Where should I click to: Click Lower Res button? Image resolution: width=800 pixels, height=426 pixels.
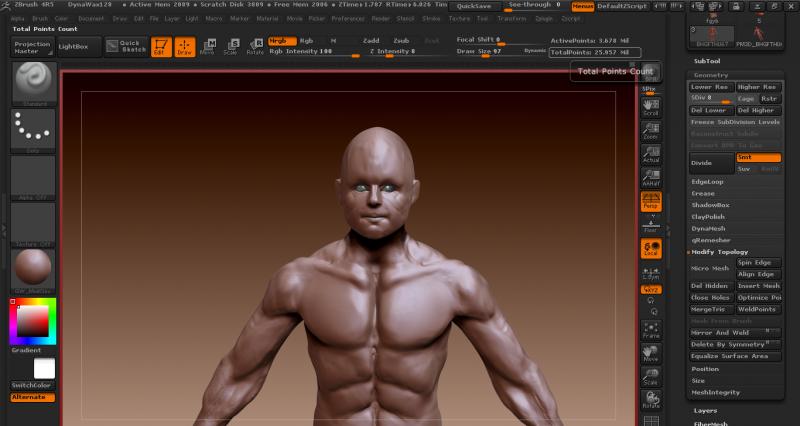[711, 87]
